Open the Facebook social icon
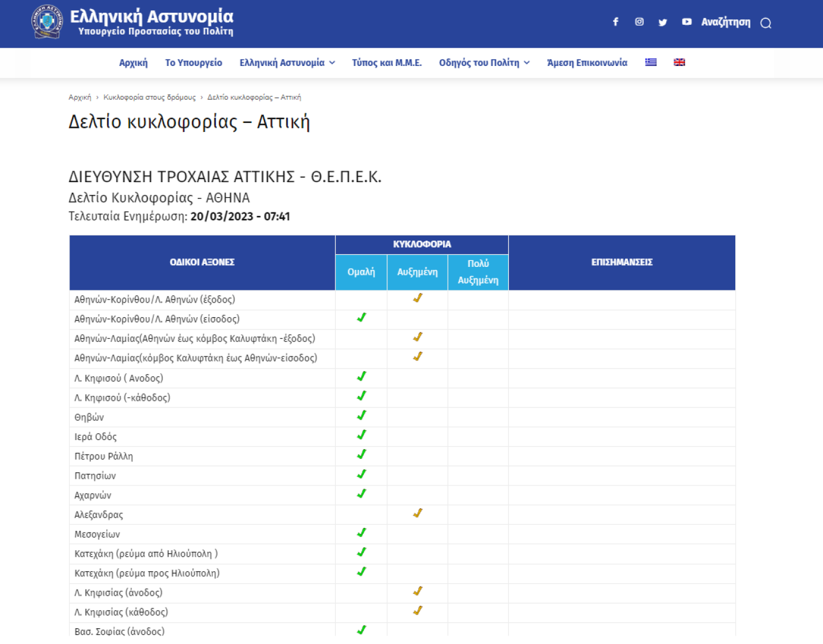This screenshot has width=823, height=644. (615, 22)
